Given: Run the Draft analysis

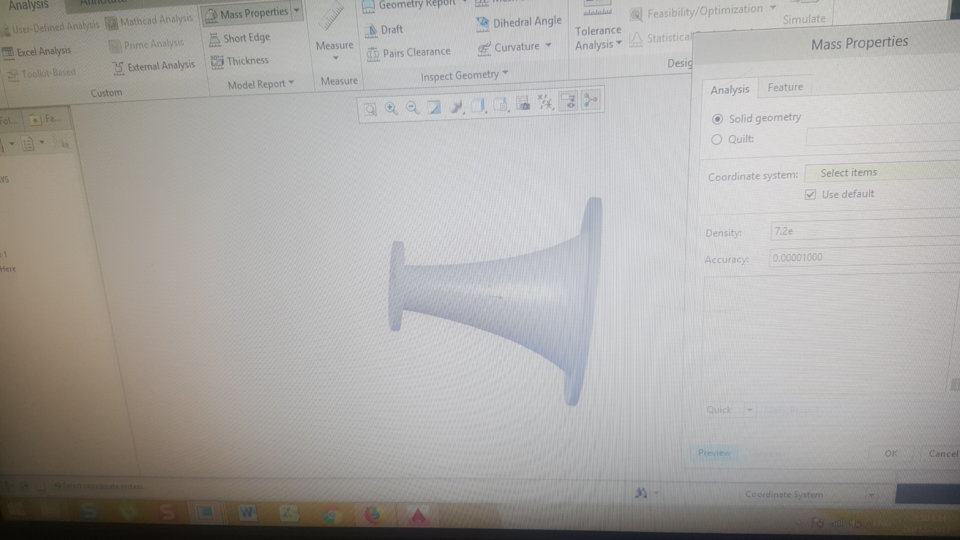Looking at the screenshot, I should [384, 29].
